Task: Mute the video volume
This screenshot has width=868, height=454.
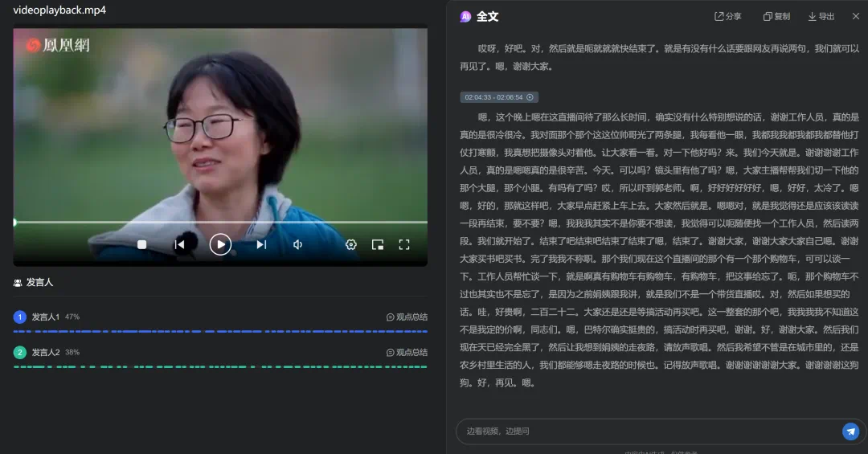Action: (x=297, y=244)
